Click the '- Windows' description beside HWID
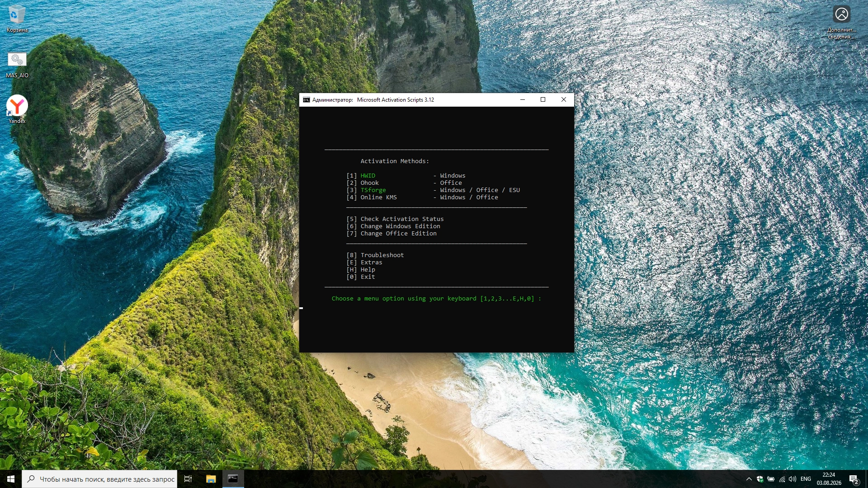 pos(449,176)
